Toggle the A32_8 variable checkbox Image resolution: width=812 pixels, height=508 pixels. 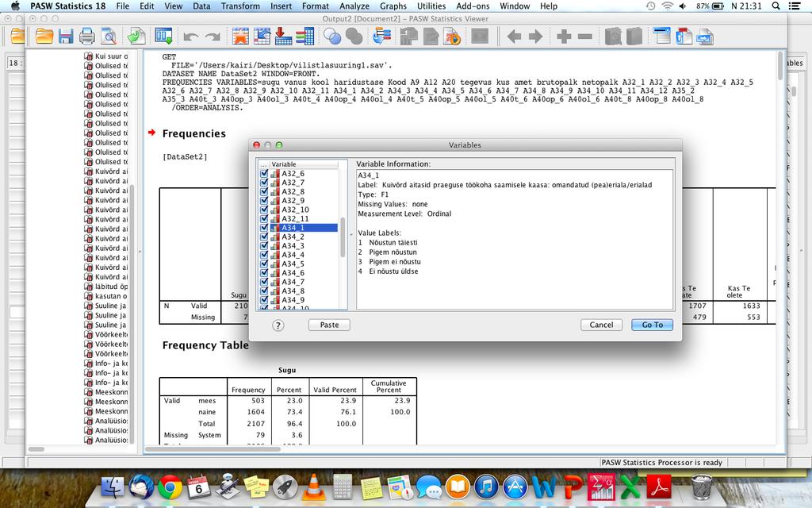click(264, 191)
